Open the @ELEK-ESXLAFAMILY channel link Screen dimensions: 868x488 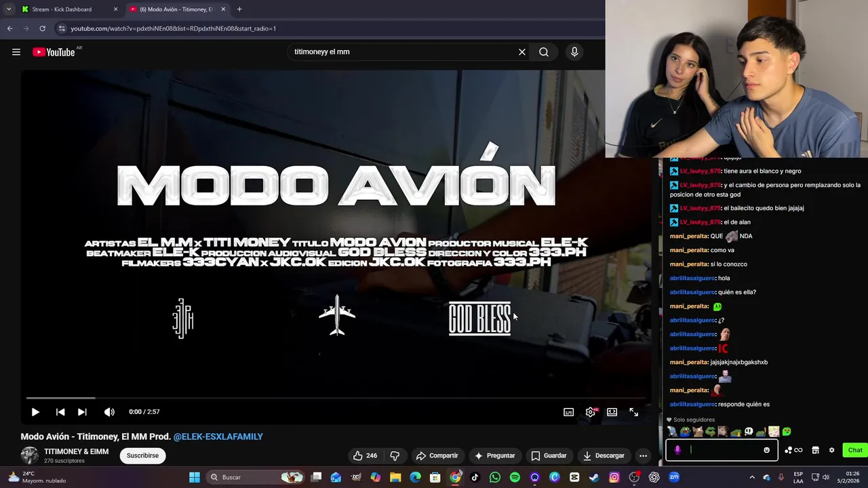coord(218,436)
